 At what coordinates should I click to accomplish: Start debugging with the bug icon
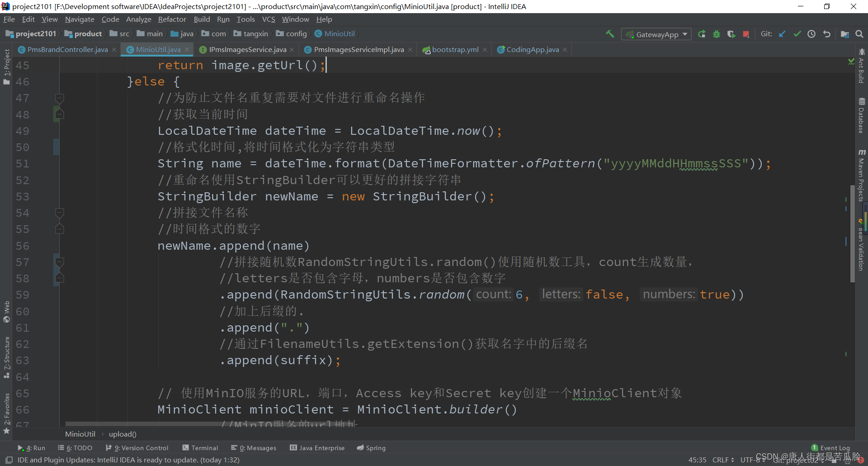click(717, 34)
